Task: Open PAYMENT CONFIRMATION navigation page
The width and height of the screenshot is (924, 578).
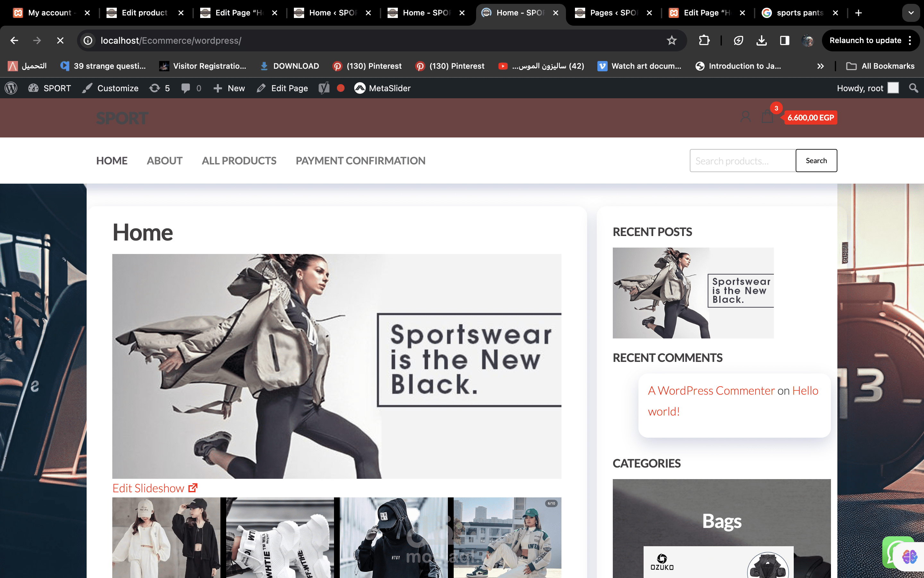Action: point(360,161)
